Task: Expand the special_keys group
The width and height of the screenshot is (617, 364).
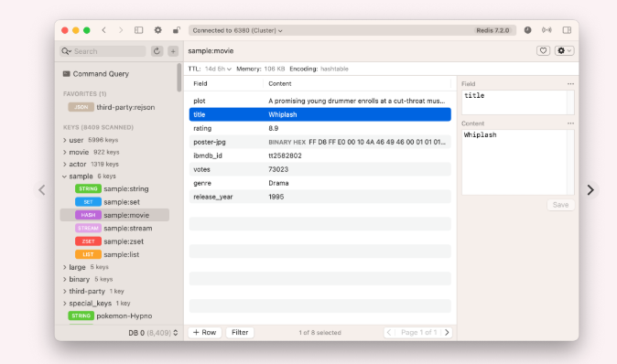Action: point(64,304)
